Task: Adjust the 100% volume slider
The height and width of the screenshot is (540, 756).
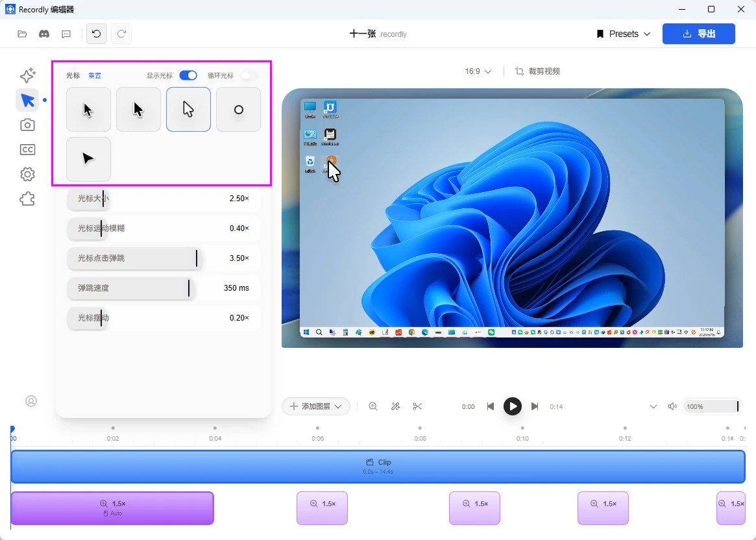Action: coord(711,406)
